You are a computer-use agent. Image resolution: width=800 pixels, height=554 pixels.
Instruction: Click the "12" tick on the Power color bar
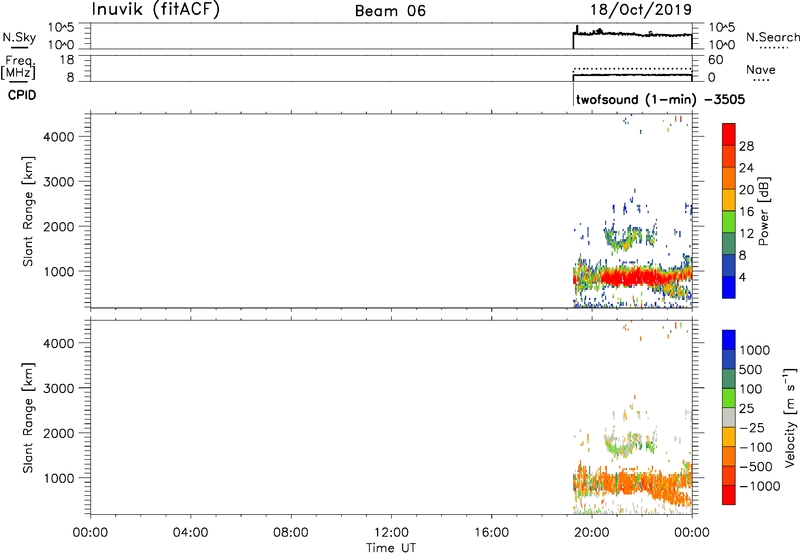pyautogui.click(x=746, y=234)
